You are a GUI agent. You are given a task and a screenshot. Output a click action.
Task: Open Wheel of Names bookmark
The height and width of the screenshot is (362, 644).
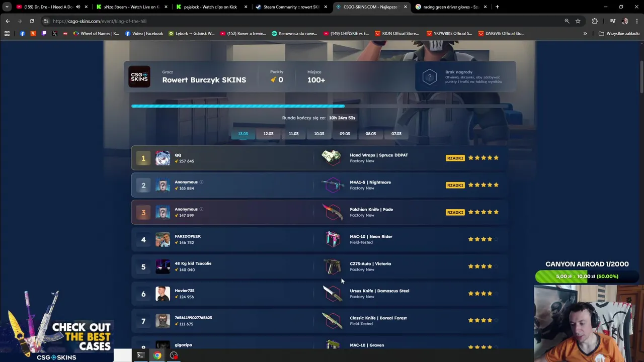click(96, 34)
